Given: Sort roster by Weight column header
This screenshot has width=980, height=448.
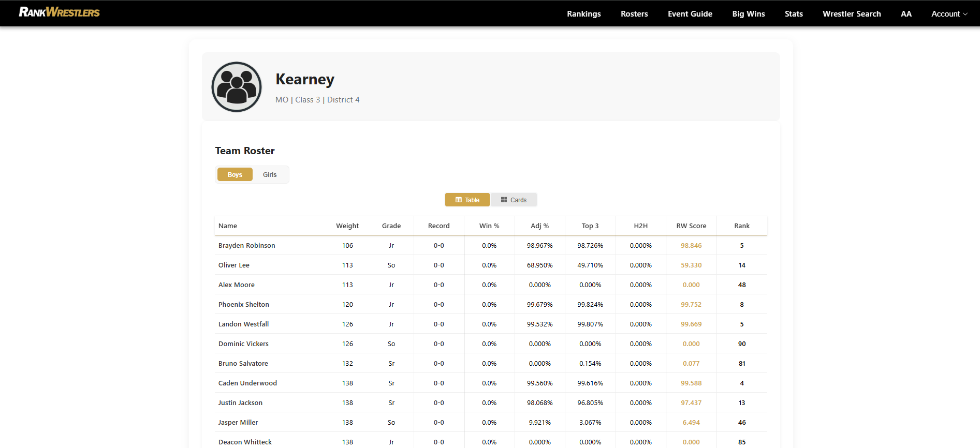Looking at the screenshot, I should click(x=347, y=226).
